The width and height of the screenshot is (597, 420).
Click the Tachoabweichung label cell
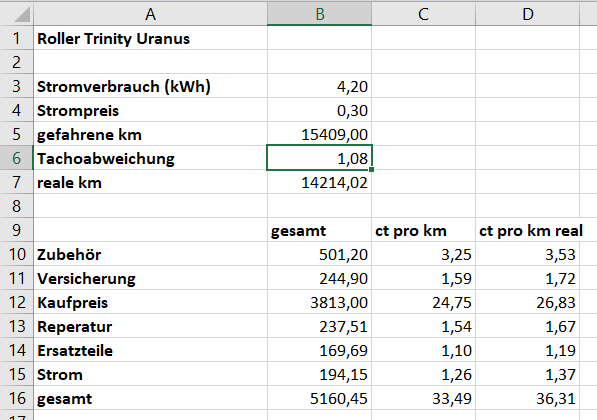tap(150, 158)
